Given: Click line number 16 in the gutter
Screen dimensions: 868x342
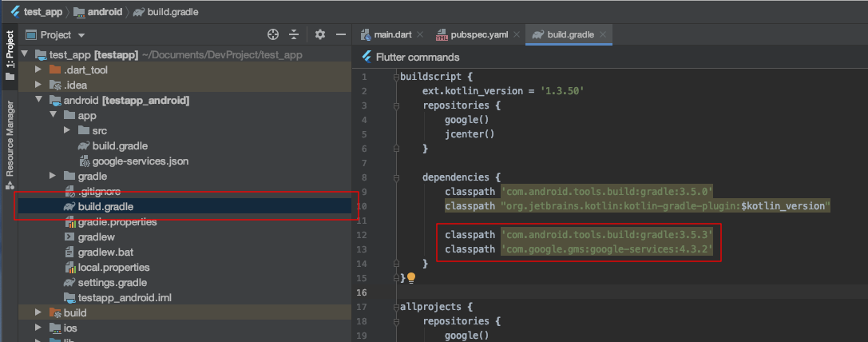Looking at the screenshot, I should 362,292.
